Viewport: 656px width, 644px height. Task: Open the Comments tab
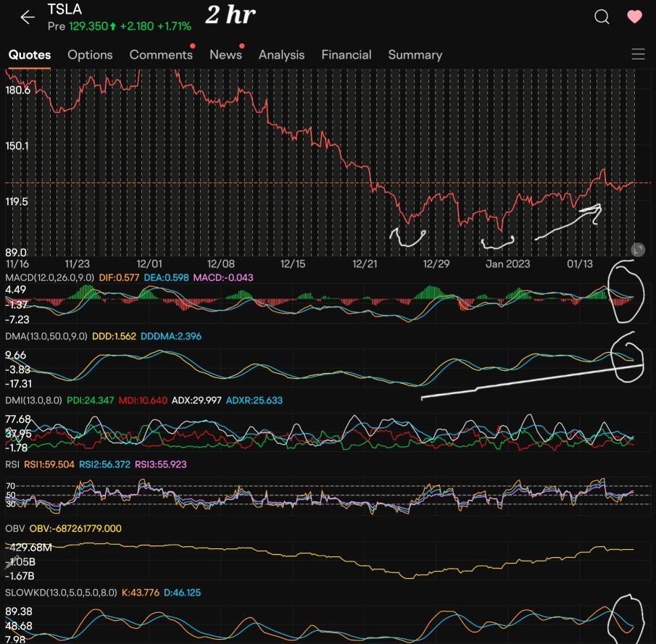click(x=161, y=55)
